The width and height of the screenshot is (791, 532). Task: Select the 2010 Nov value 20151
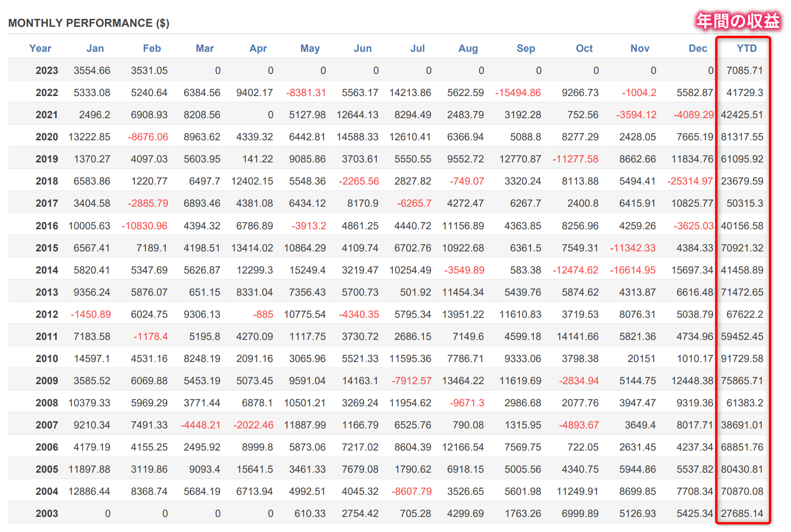pyautogui.click(x=641, y=359)
